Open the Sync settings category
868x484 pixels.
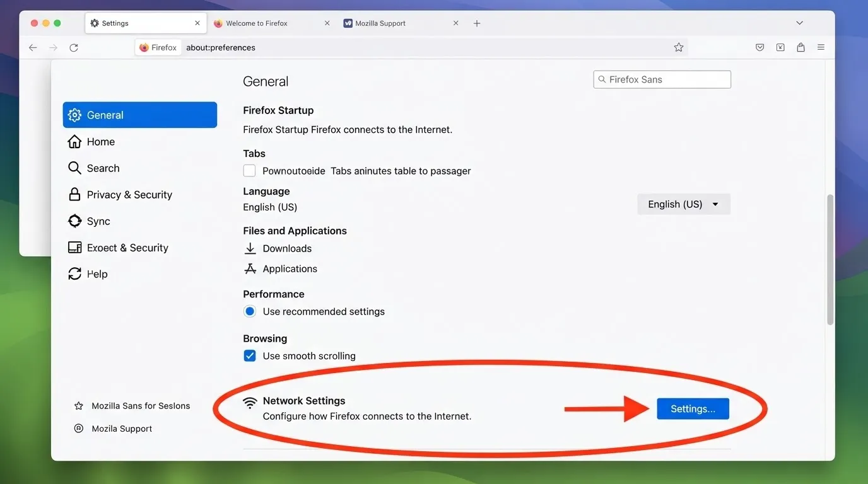pos(89,221)
